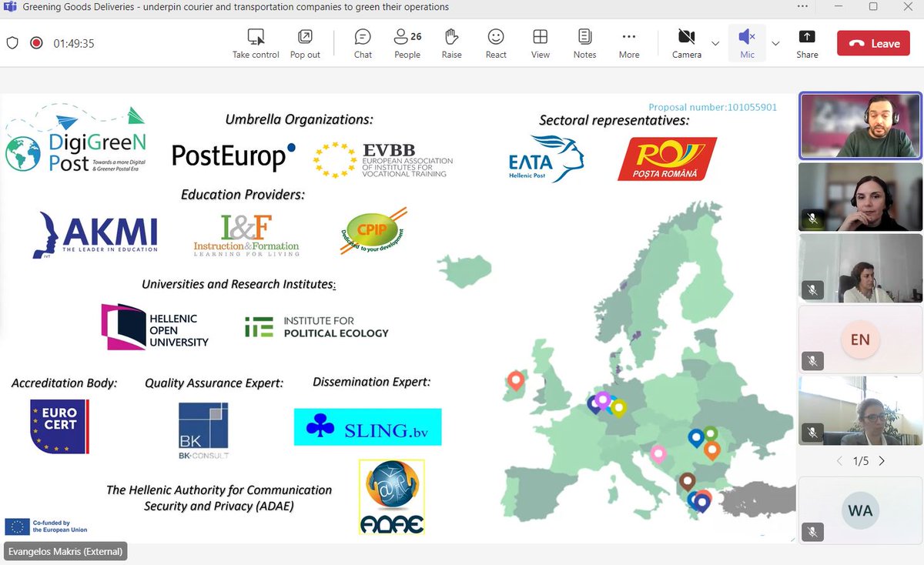Select the EN participant tile
Image resolution: width=924 pixels, height=565 pixels.
(860, 339)
